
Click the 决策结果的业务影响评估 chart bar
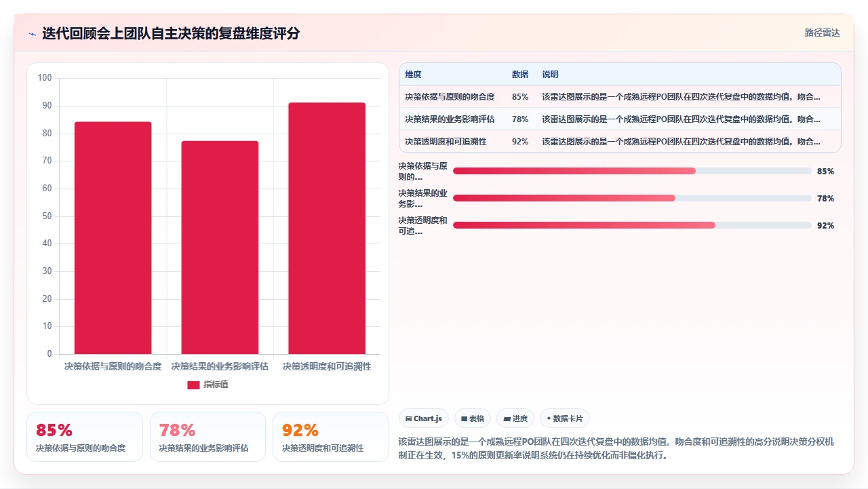pos(220,248)
